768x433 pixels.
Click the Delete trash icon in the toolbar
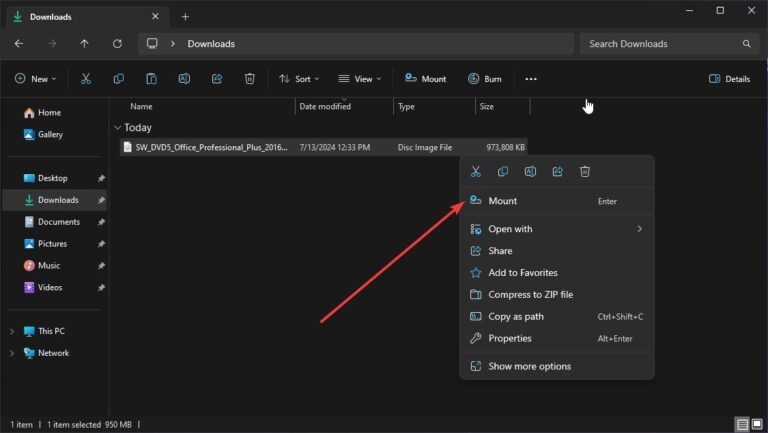coord(250,79)
